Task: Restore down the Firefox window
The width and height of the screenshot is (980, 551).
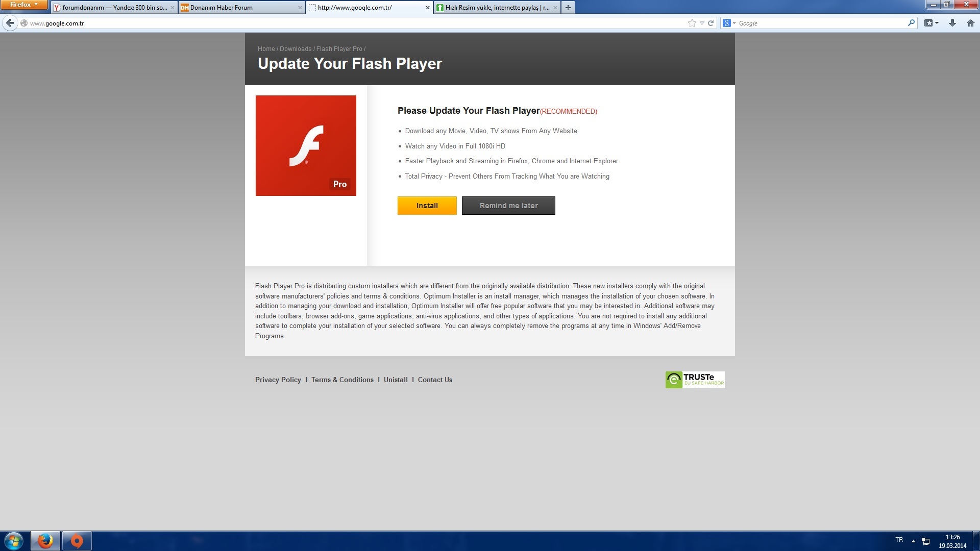Action: coord(947,4)
